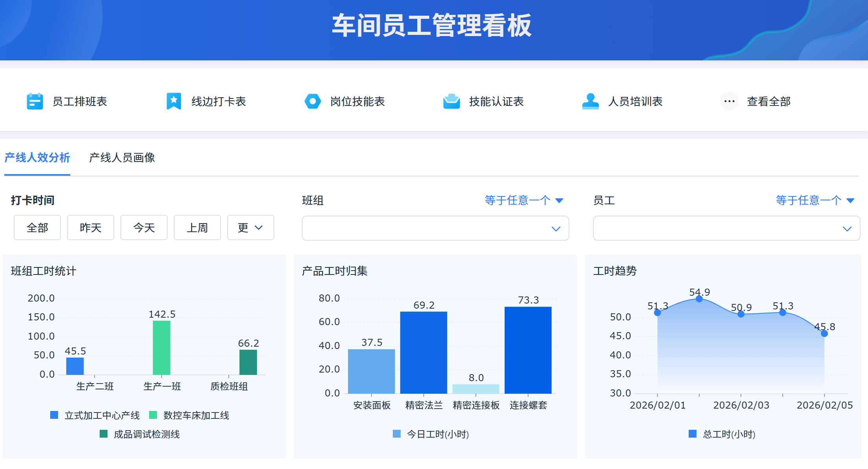This screenshot has width=868, height=469.
Task: Expand the 员工 selection combo box arrow
Action: [847, 229]
